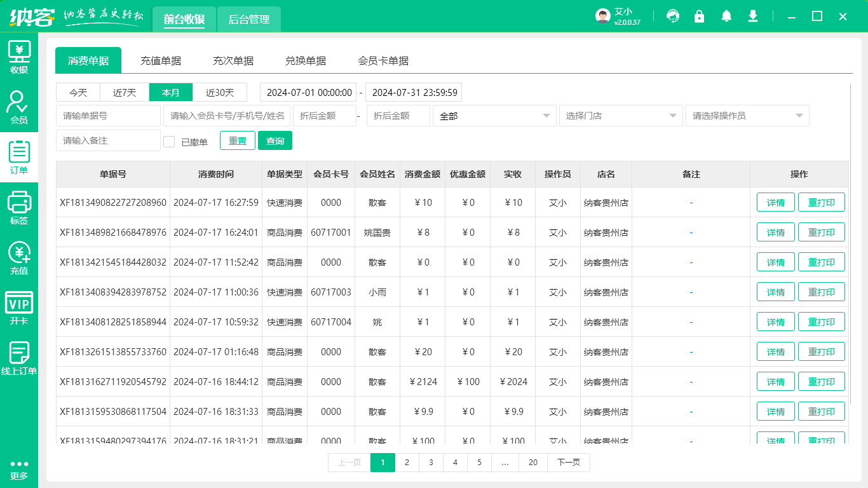Image resolution: width=868 pixels, height=488 pixels.
Task: Select the 本月 this month filter
Action: (x=170, y=92)
